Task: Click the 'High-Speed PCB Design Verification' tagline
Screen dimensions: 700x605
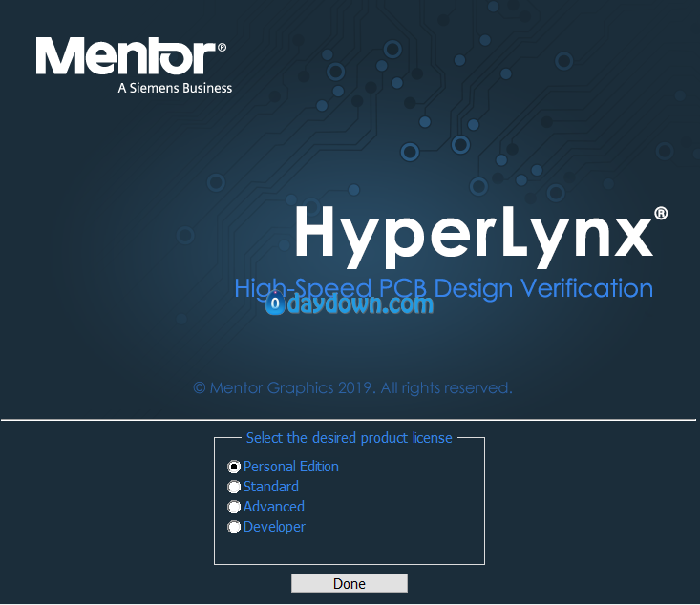Action: 444,288
